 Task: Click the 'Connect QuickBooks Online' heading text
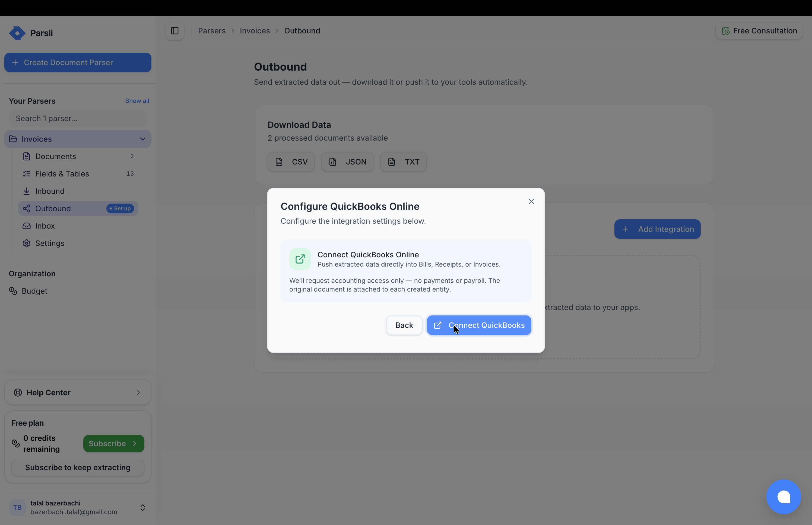pos(368,255)
